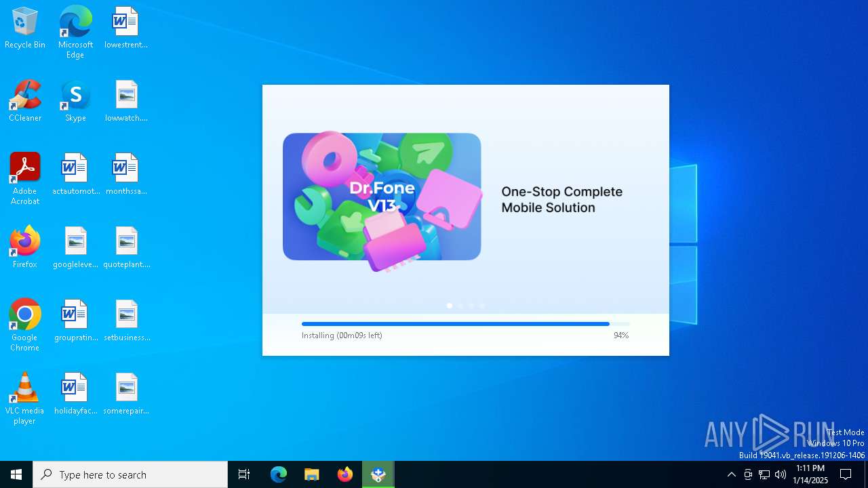The width and height of the screenshot is (868, 488).
Task: Open clock showing 1:11 PM
Action: 810,474
